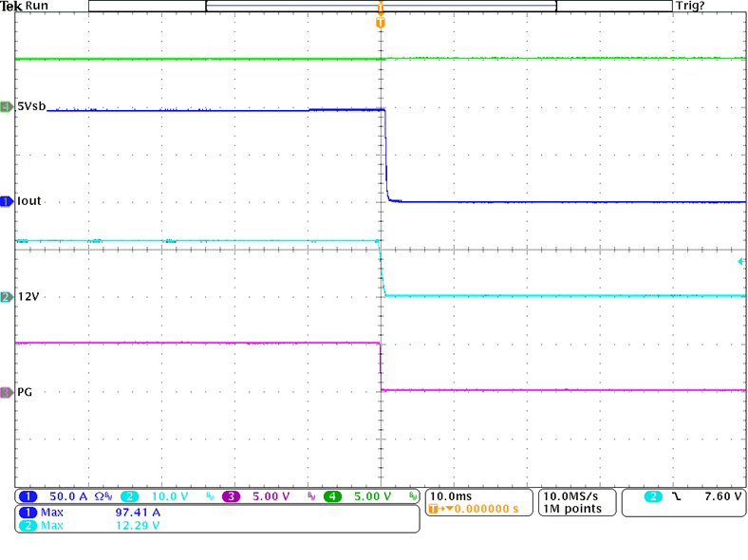
Task: Click the cyan trigger level arrow
Action: [739, 261]
